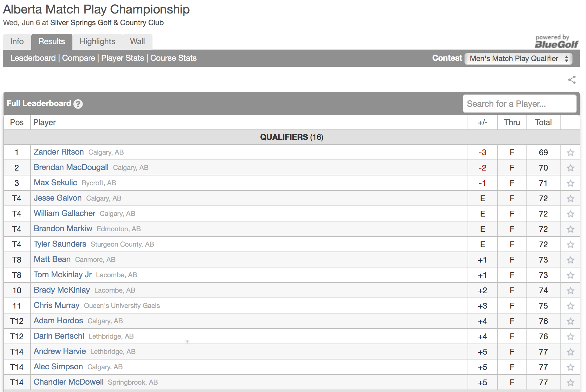Star Zander Ritson as a favorite

pos(570,152)
